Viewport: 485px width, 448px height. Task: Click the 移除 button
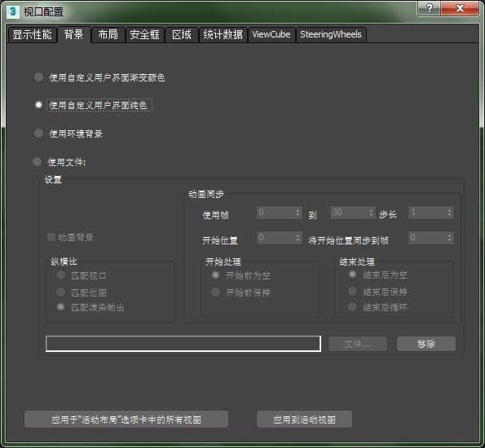[x=426, y=344]
